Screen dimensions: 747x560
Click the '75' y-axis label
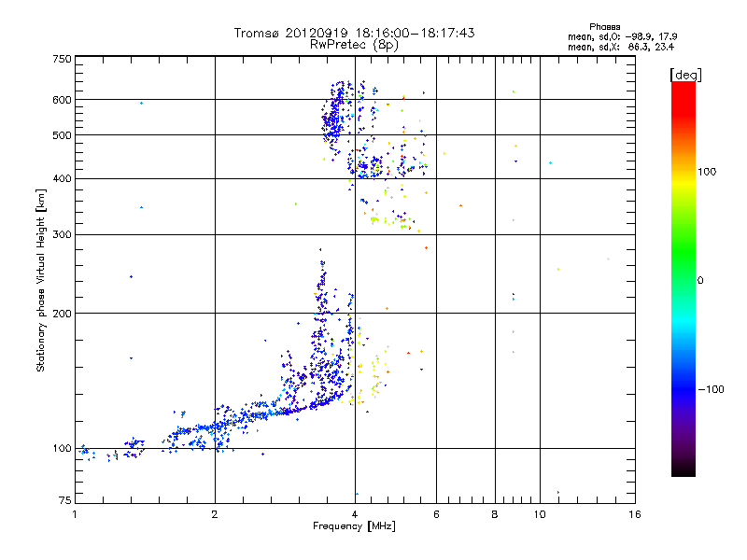tap(65, 500)
